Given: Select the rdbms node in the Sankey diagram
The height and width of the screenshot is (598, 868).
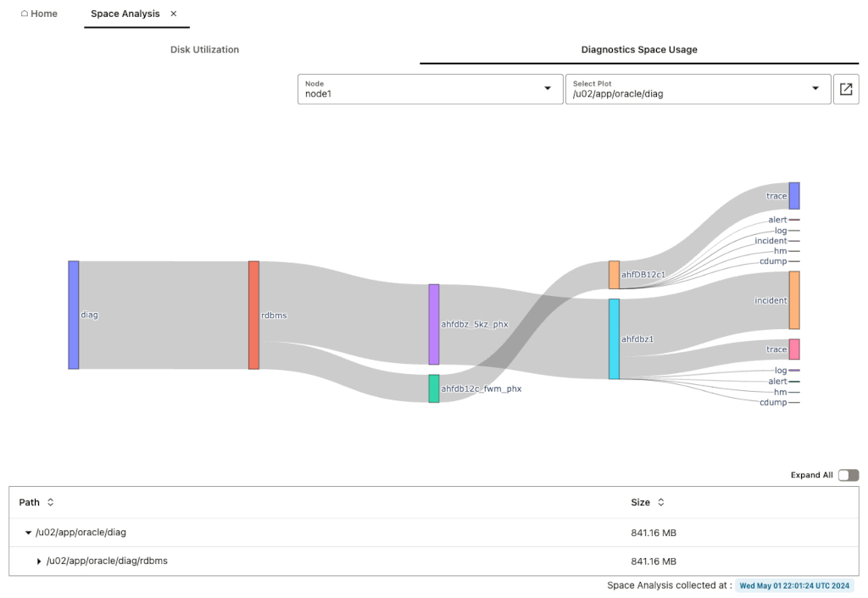Looking at the screenshot, I should (253, 315).
